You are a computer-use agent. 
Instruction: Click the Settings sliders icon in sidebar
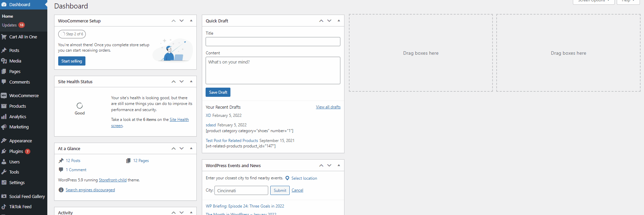point(4,182)
